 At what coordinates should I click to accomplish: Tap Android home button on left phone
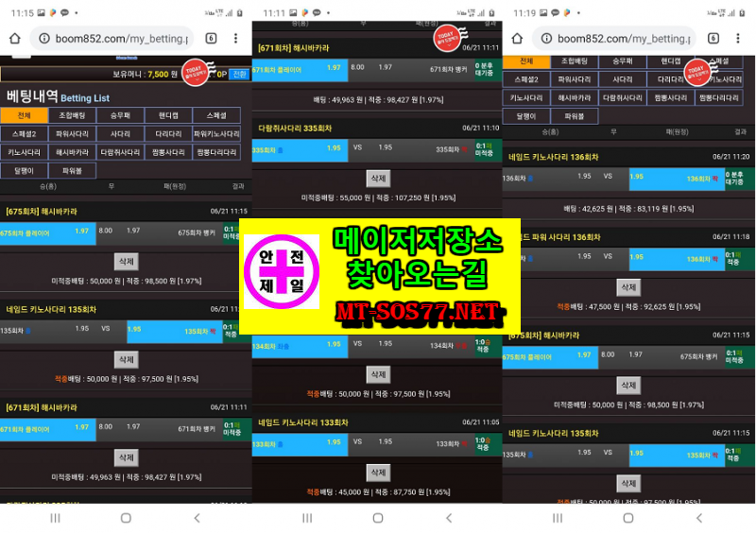click(126, 518)
